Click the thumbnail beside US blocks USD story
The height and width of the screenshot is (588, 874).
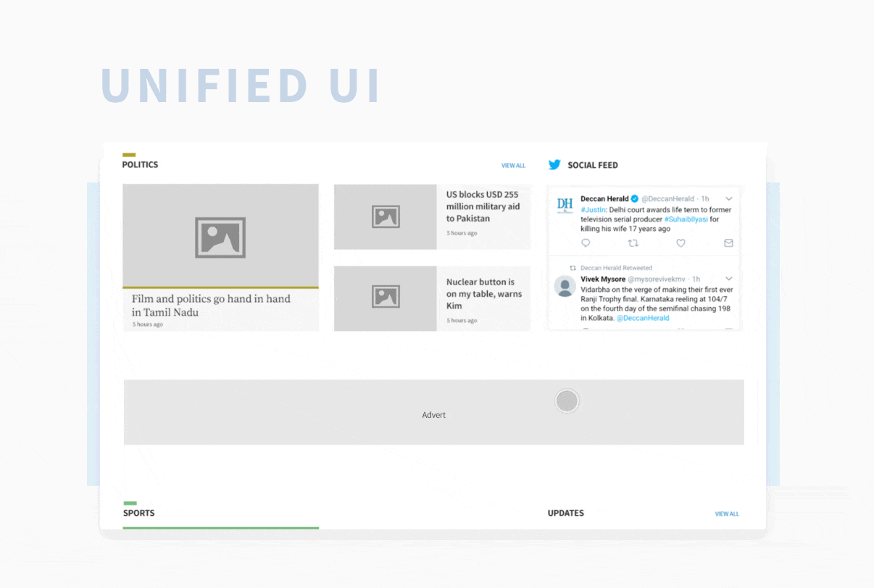pyautogui.click(x=385, y=217)
